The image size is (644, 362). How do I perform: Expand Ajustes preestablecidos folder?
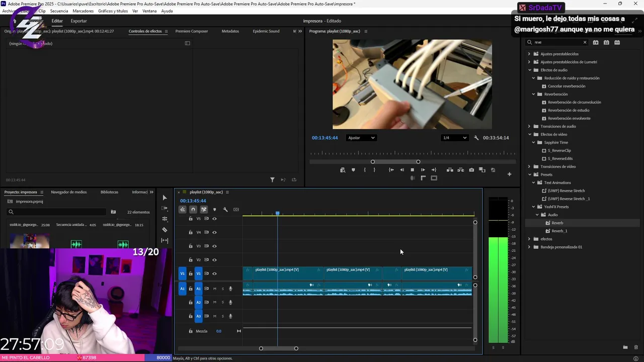point(529,54)
